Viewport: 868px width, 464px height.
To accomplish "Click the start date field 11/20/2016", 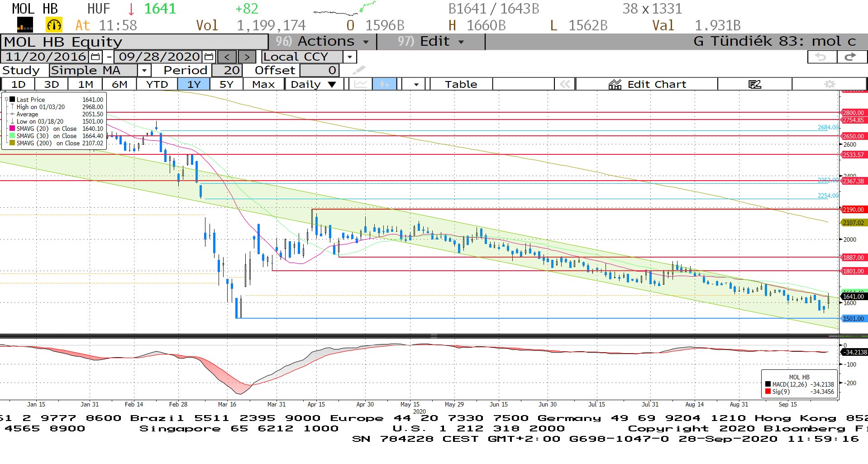I will 45,57.
